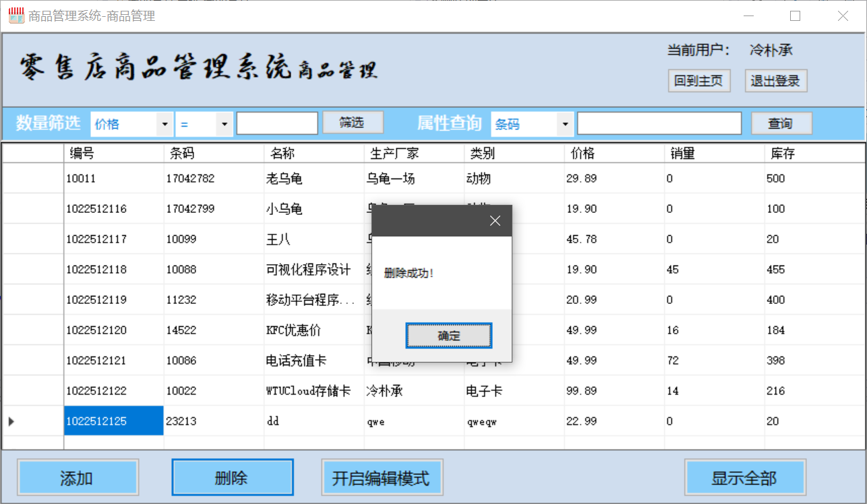
Task: Open the = operator dropdown
Action: coord(225,124)
